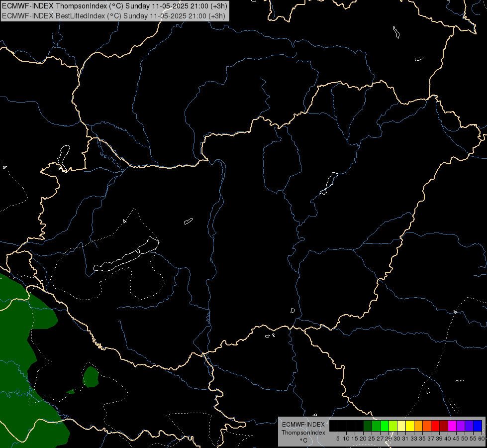Click the legend tick label 40
The image size is (487, 448).
point(448,439)
